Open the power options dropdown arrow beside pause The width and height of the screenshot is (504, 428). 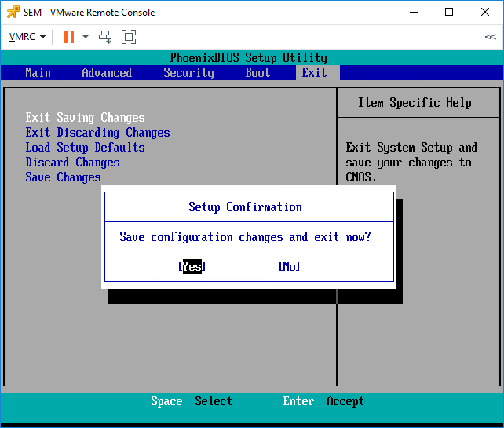(x=86, y=37)
